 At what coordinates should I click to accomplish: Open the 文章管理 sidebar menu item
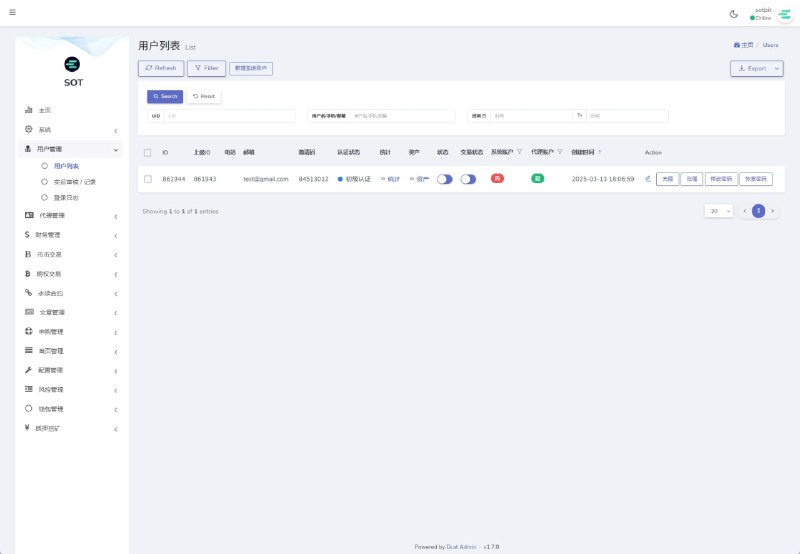[x=71, y=312]
